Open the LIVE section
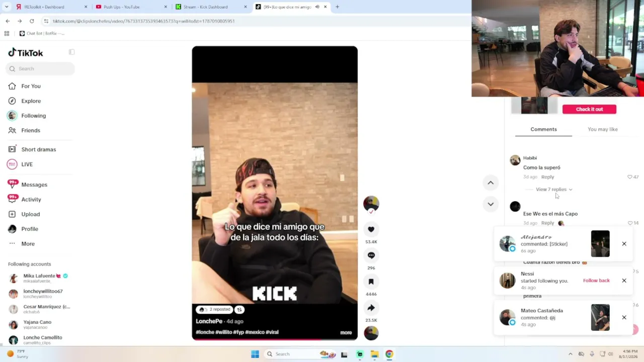Viewport: 644px width, 362px height. 27,164
